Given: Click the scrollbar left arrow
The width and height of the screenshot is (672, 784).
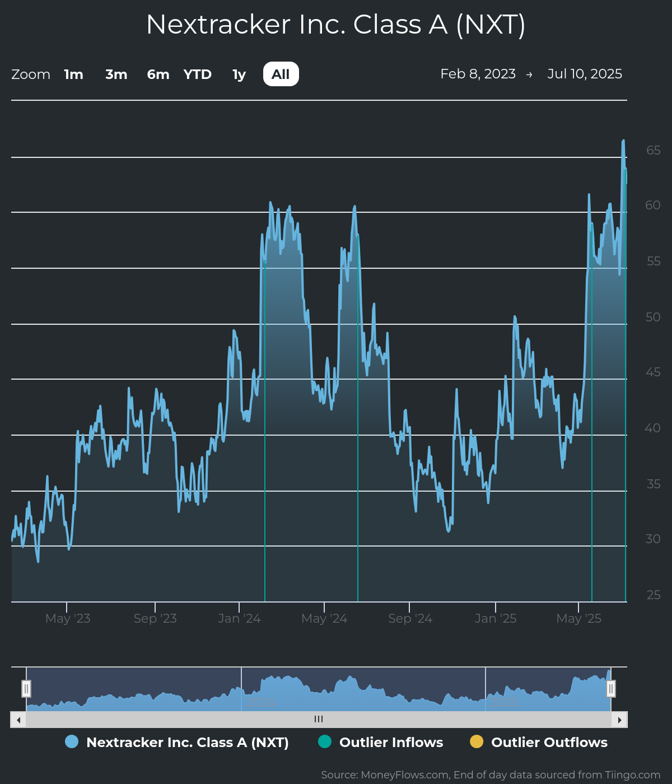Looking at the screenshot, I should [x=18, y=720].
